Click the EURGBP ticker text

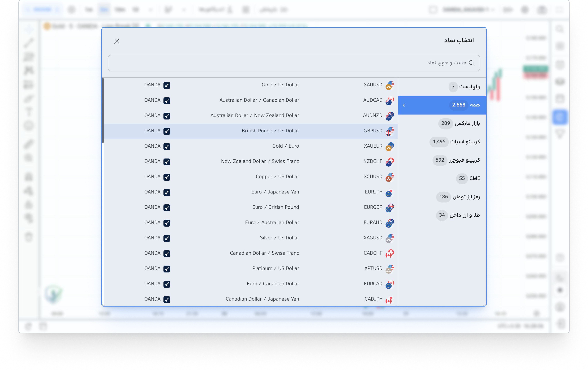click(373, 207)
